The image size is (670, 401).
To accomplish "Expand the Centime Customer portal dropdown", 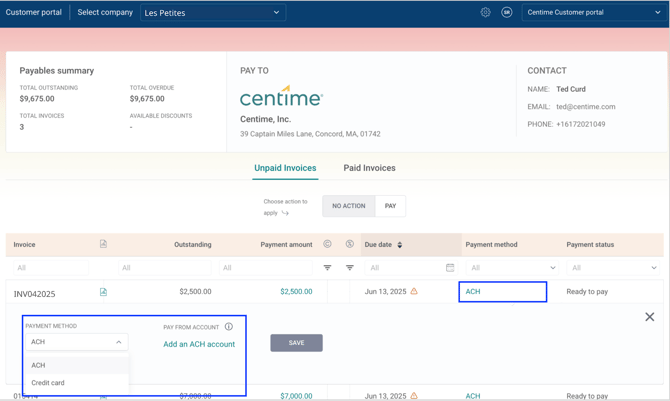I will [594, 12].
